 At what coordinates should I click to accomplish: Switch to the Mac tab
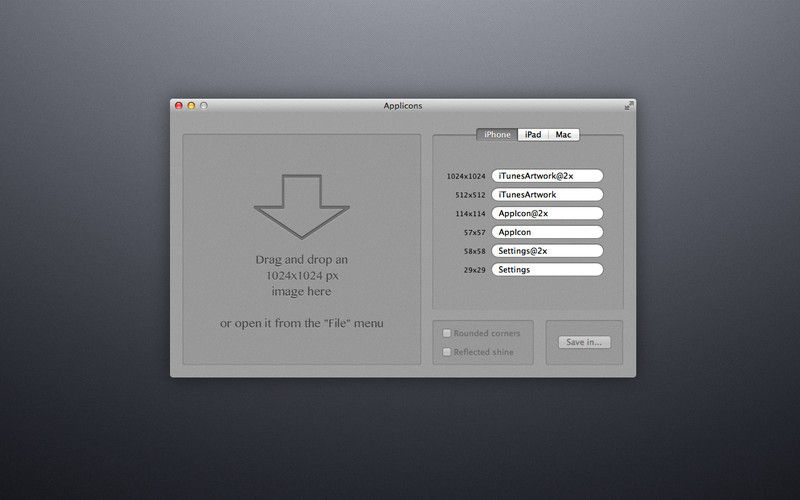point(564,135)
